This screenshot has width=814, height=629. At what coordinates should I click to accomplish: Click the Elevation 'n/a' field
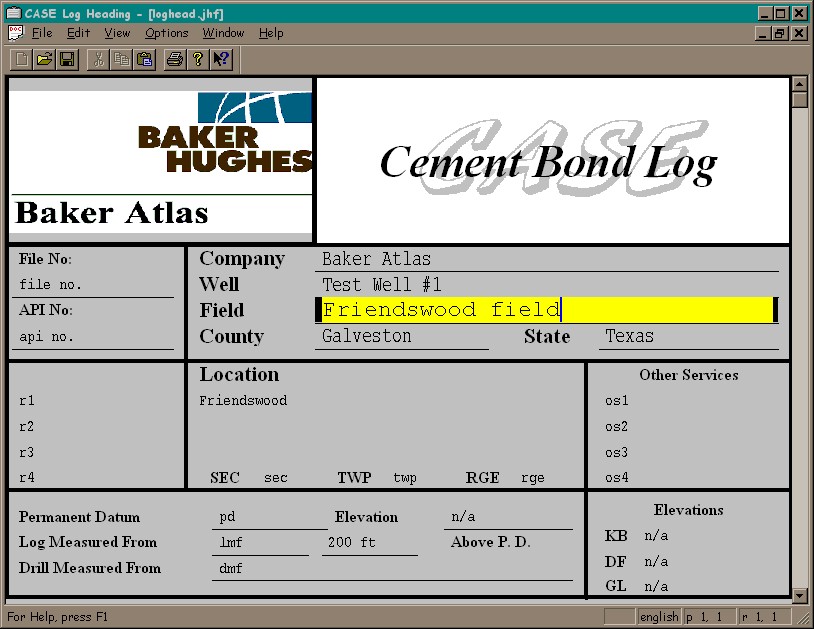coord(508,517)
